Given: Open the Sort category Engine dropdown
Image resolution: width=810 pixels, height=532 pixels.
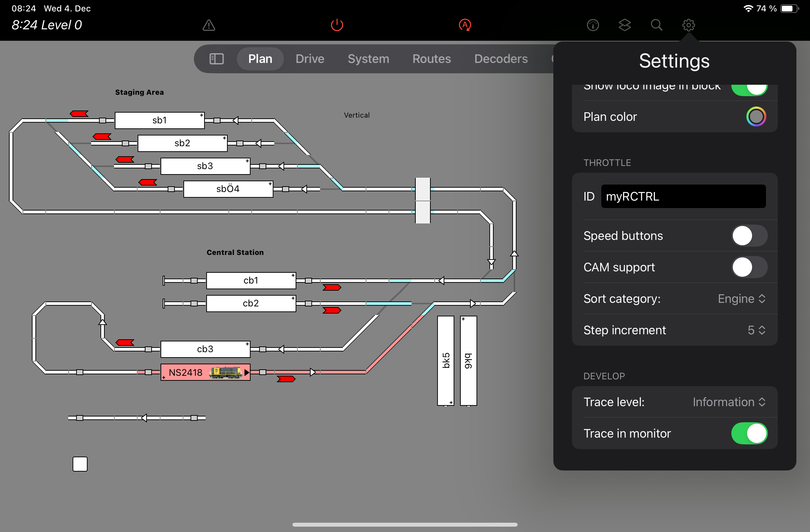Looking at the screenshot, I should point(741,299).
